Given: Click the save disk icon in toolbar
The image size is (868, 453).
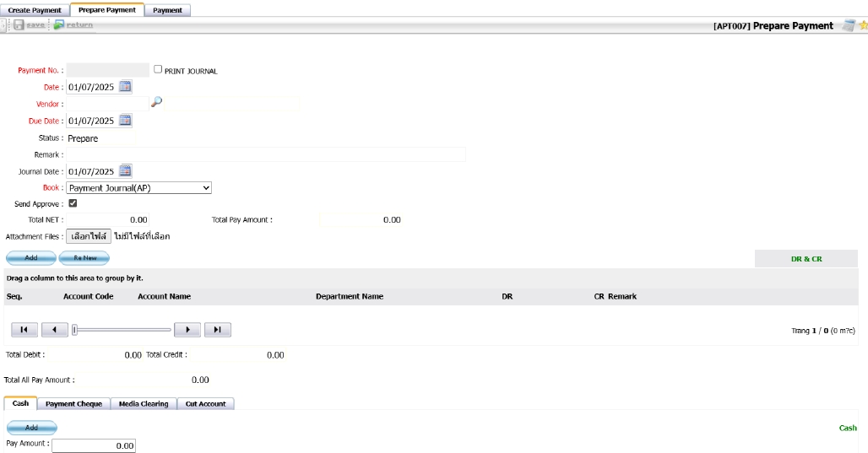Looking at the screenshot, I should click(19, 25).
